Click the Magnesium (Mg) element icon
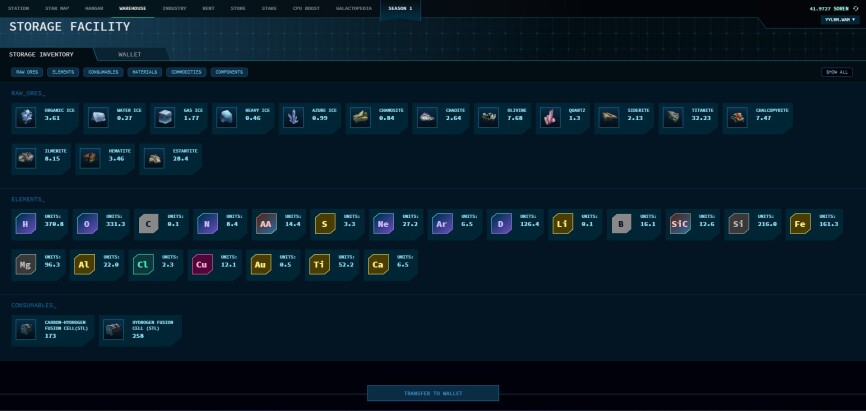Screen dimensions: 866x411 point(25,265)
